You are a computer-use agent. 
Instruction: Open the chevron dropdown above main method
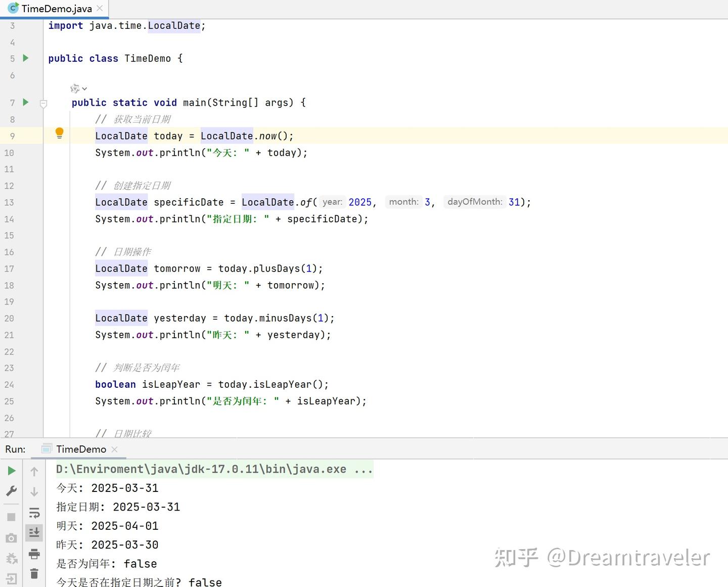coord(84,89)
